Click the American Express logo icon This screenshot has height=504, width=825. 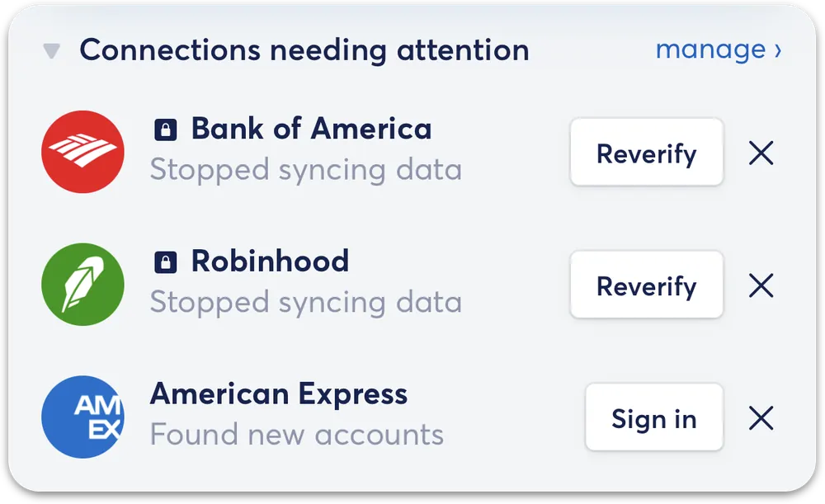pos(83,417)
